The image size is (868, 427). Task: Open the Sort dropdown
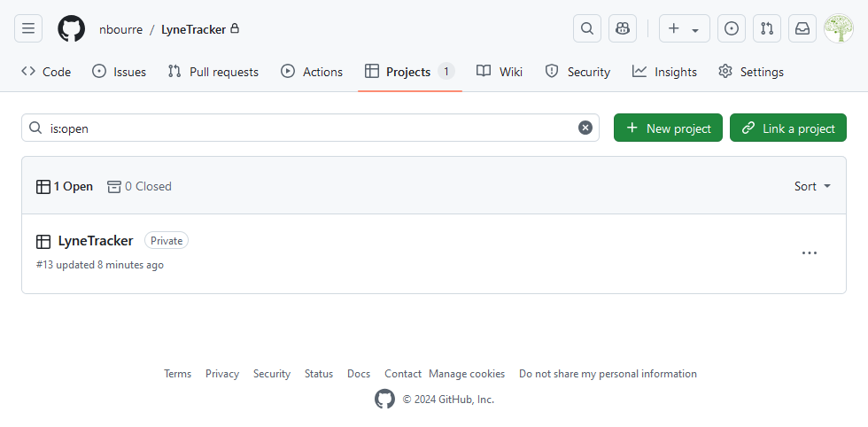click(x=812, y=186)
